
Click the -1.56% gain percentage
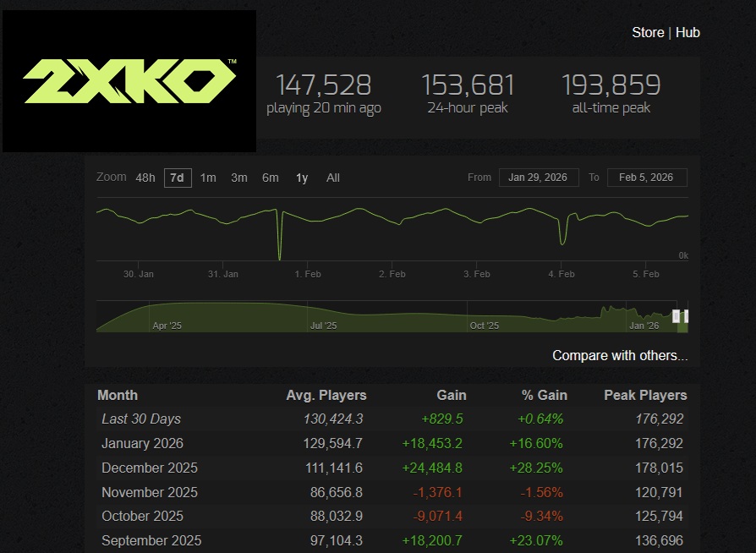[541, 492]
